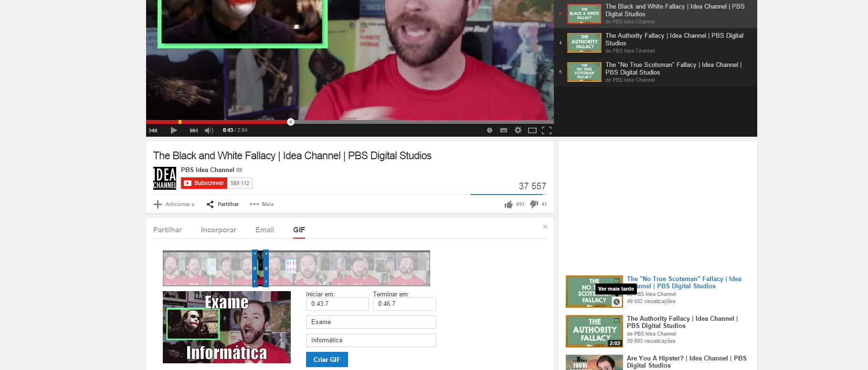
Task: Click the 37 557 view count
Action: tap(532, 186)
